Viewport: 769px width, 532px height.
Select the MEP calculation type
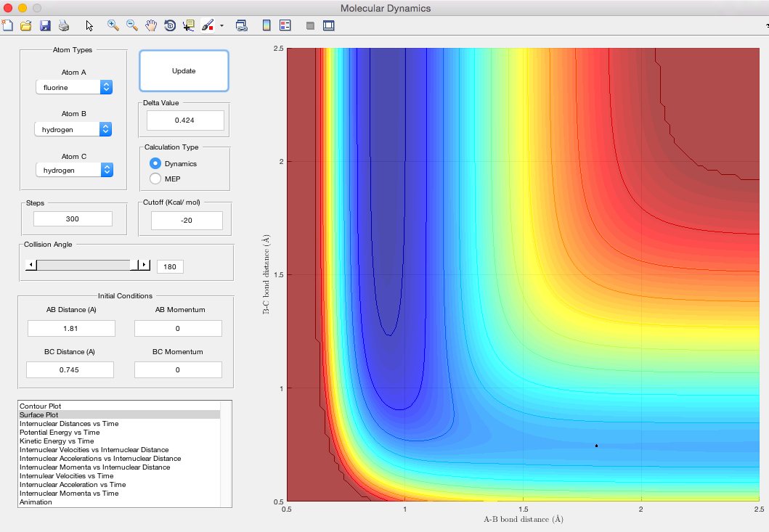[x=155, y=179]
